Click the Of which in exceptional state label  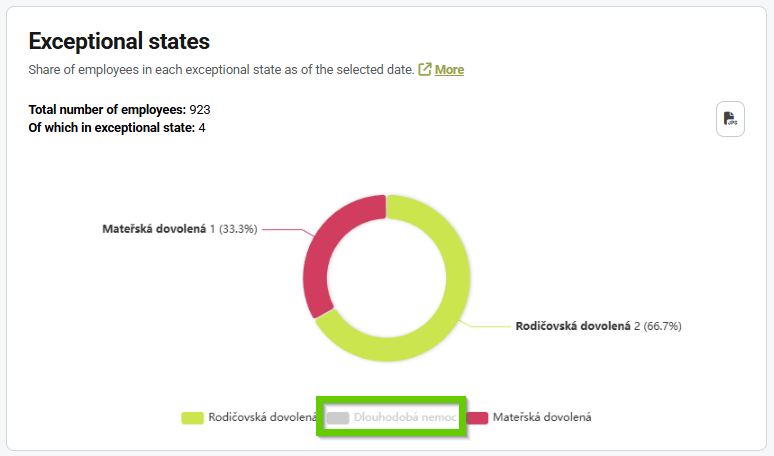pos(111,127)
